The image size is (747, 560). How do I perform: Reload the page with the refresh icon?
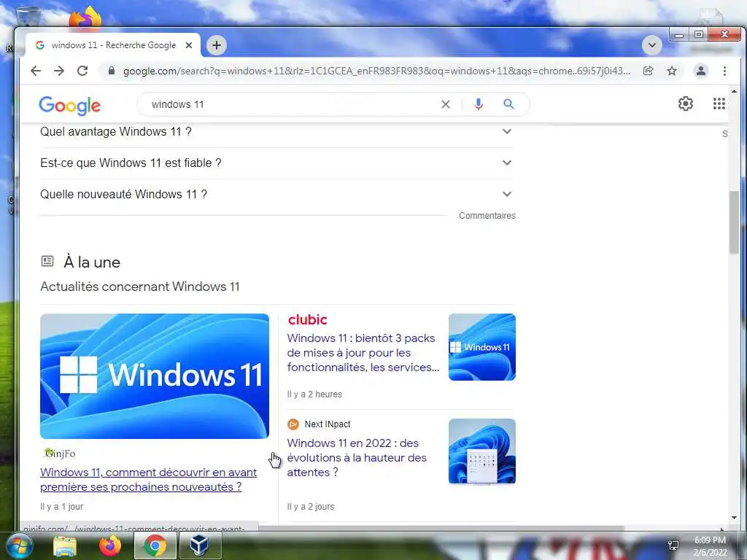tap(82, 71)
